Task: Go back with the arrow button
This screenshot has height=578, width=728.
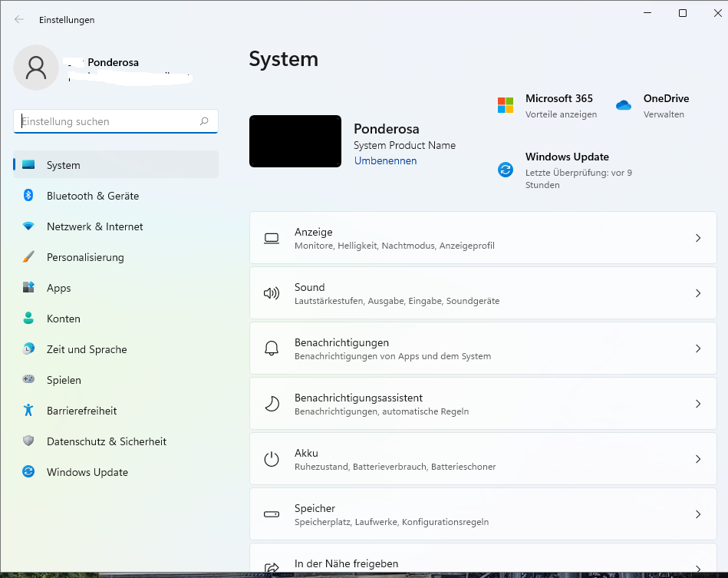Action: 19,19
